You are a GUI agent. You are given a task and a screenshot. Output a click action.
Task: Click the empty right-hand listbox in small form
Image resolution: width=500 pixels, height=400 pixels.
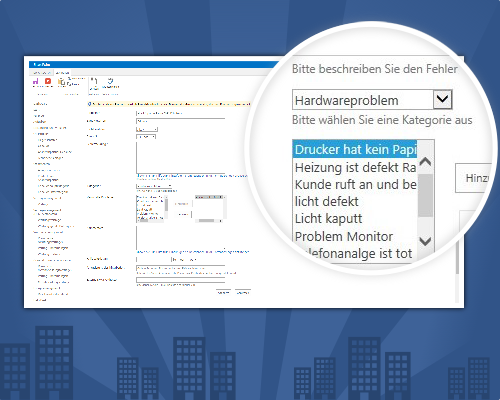(210, 209)
